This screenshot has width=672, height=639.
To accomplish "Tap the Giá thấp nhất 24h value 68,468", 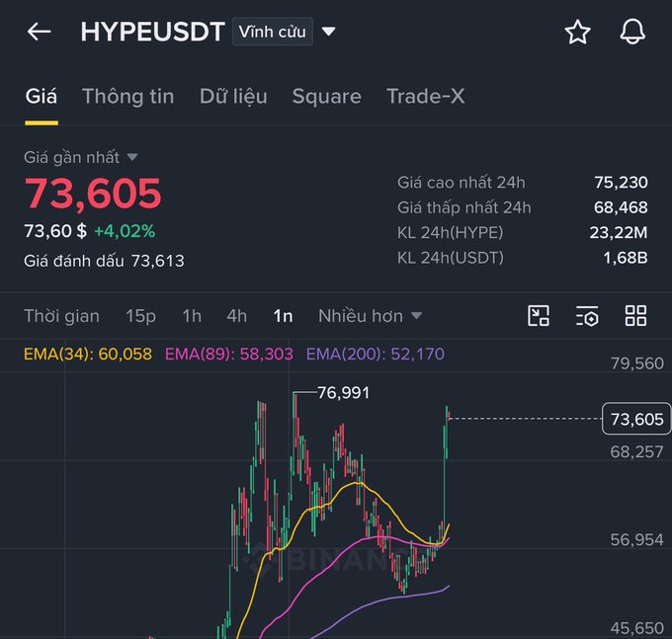I will [x=621, y=207].
